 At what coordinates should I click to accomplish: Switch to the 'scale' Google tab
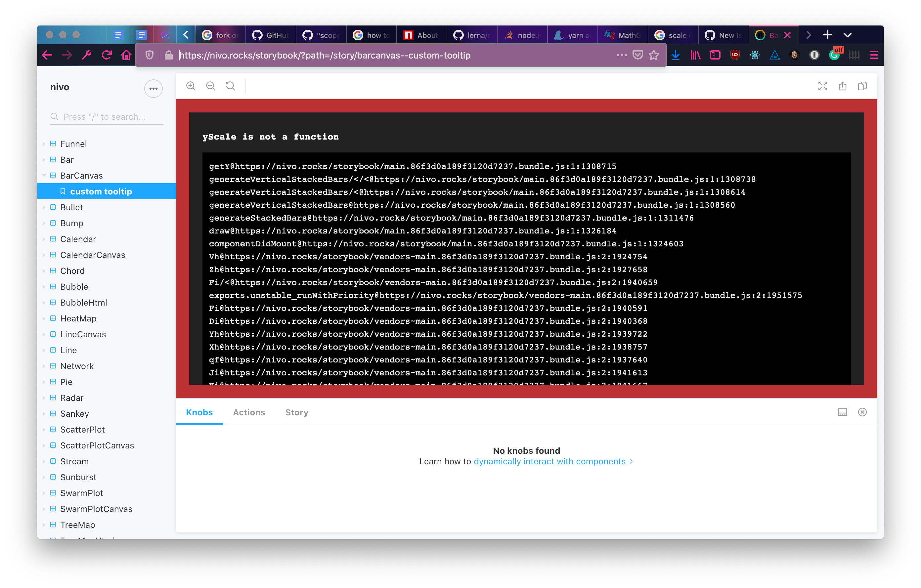[673, 35]
